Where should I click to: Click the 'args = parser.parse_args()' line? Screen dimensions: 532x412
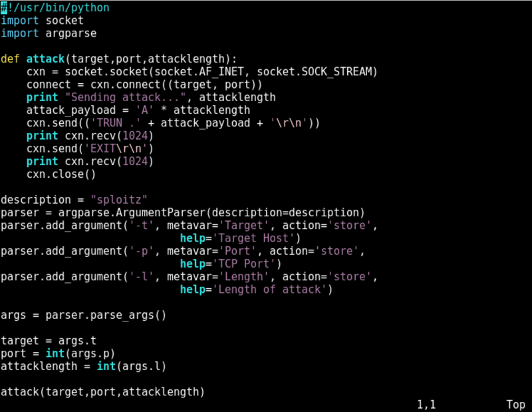point(84,315)
